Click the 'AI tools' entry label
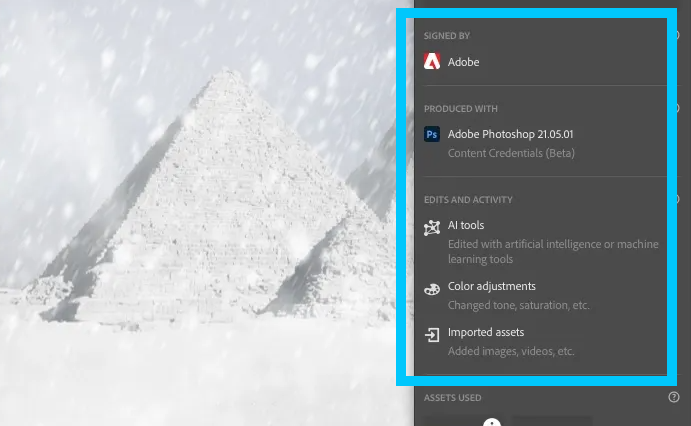The height and width of the screenshot is (426, 691). point(466,225)
